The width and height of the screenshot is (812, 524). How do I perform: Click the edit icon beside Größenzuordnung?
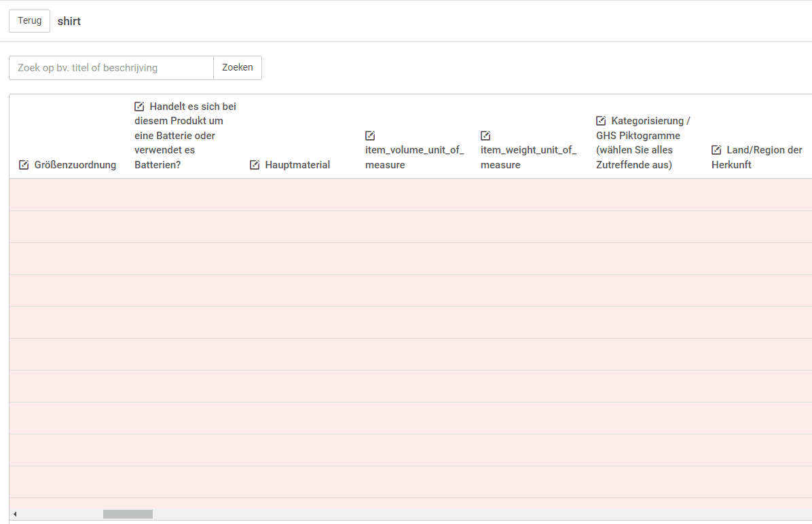click(x=24, y=165)
